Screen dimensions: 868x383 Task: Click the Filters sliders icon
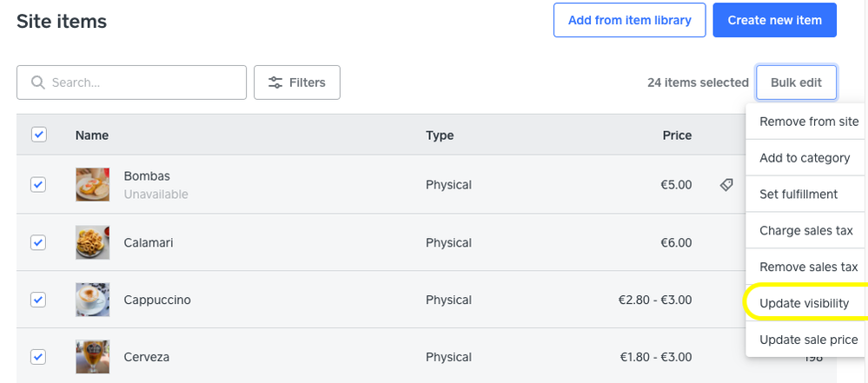point(275,83)
